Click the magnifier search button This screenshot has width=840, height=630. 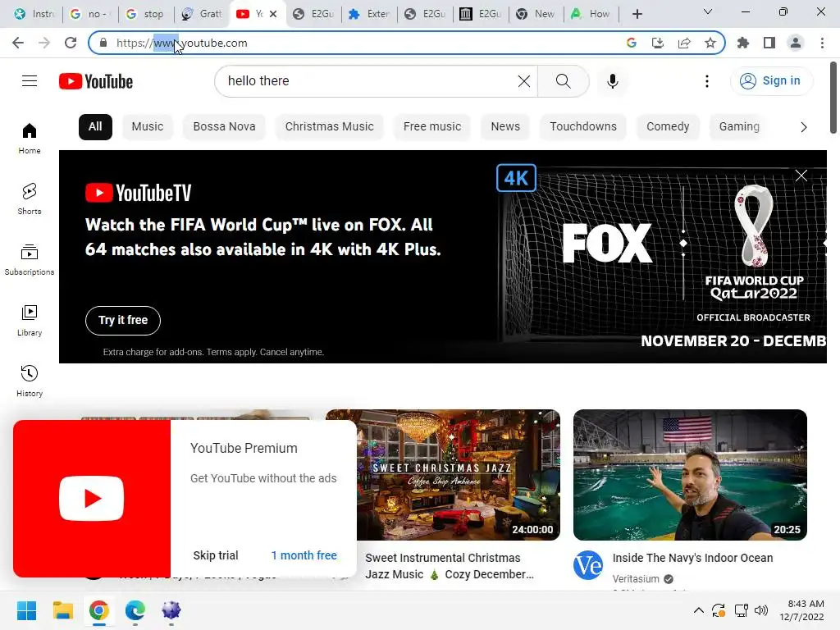[x=563, y=81]
